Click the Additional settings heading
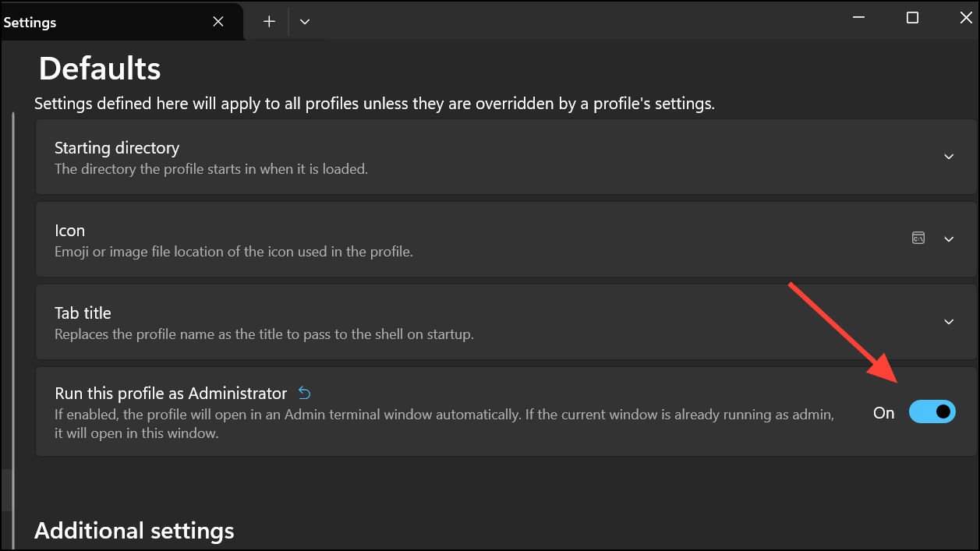The height and width of the screenshot is (551, 980). coord(134,531)
